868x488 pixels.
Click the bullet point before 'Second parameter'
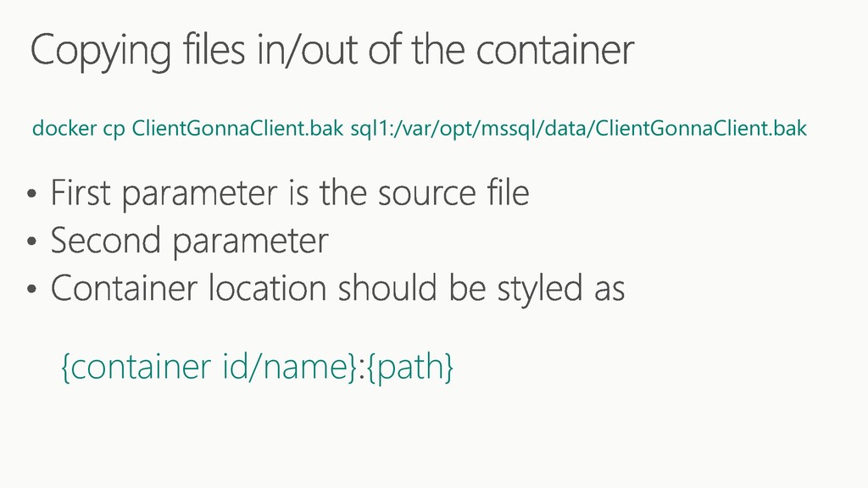31,241
